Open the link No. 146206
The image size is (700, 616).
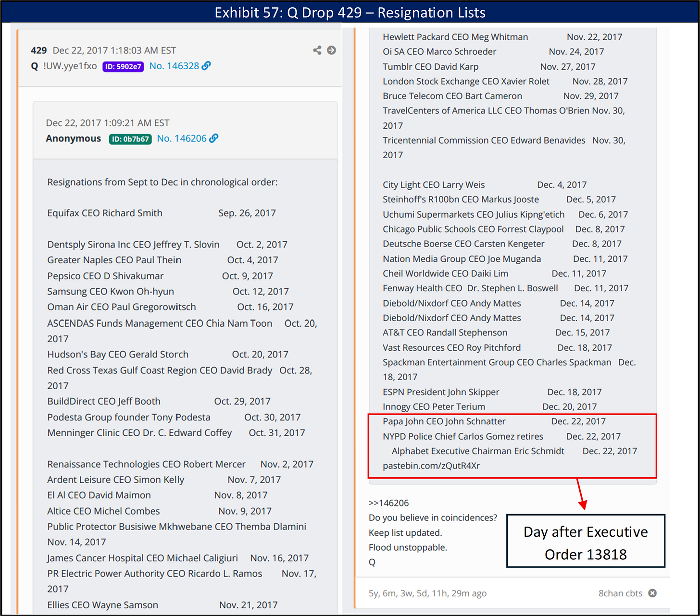(182, 138)
